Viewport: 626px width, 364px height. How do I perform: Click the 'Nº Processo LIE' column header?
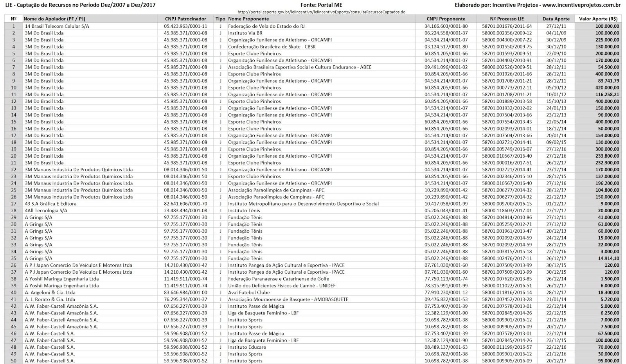(x=507, y=19)
